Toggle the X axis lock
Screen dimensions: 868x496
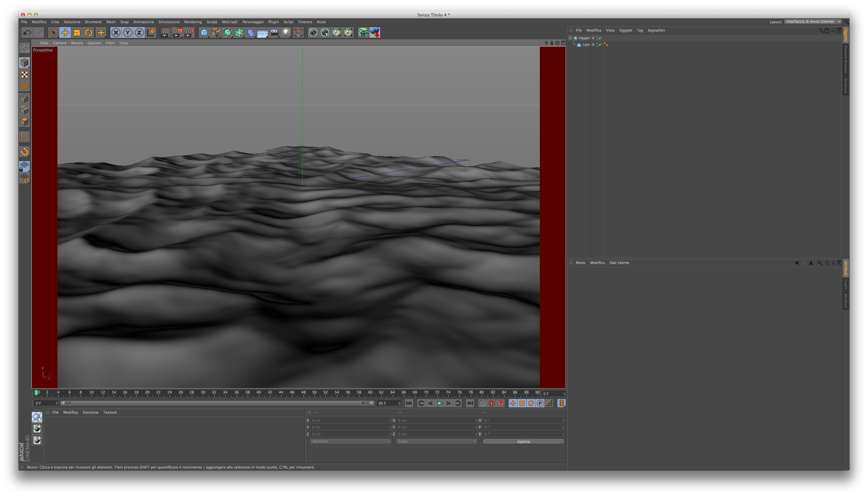116,33
